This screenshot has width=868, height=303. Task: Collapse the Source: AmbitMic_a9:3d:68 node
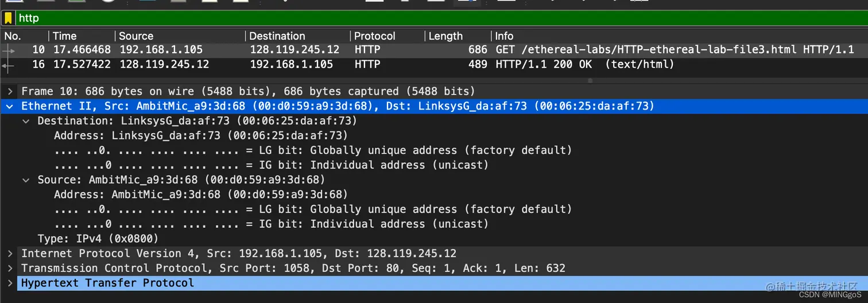(x=26, y=180)
